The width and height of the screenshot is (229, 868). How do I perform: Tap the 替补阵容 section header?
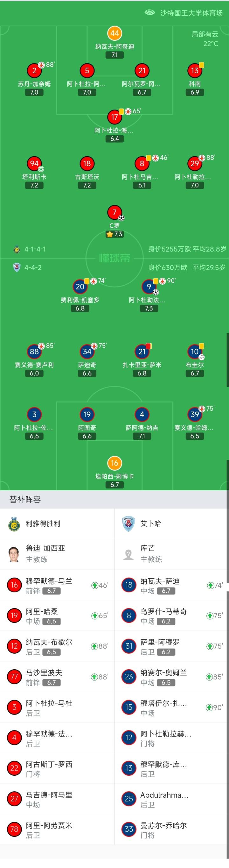point(25,499)
